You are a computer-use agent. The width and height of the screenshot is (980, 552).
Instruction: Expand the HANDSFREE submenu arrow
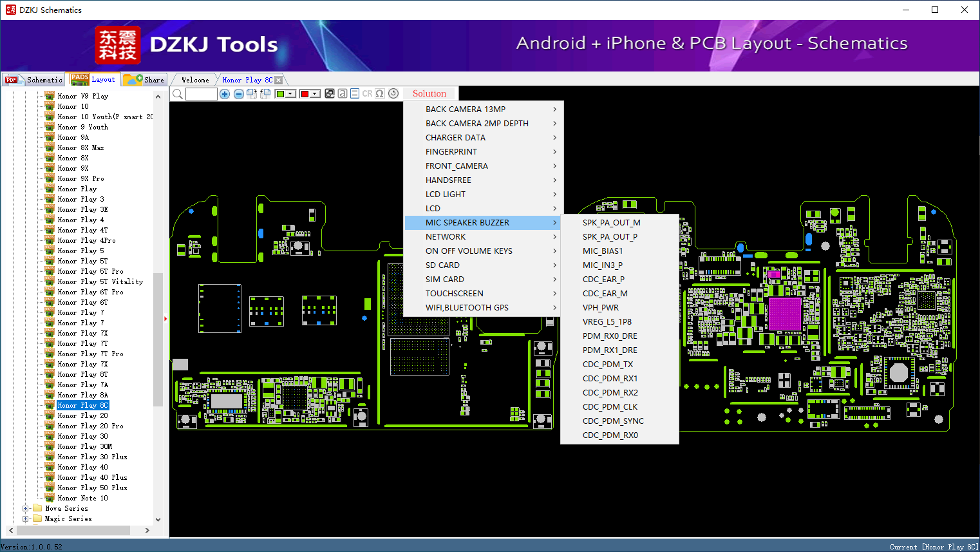coord(554,180)
